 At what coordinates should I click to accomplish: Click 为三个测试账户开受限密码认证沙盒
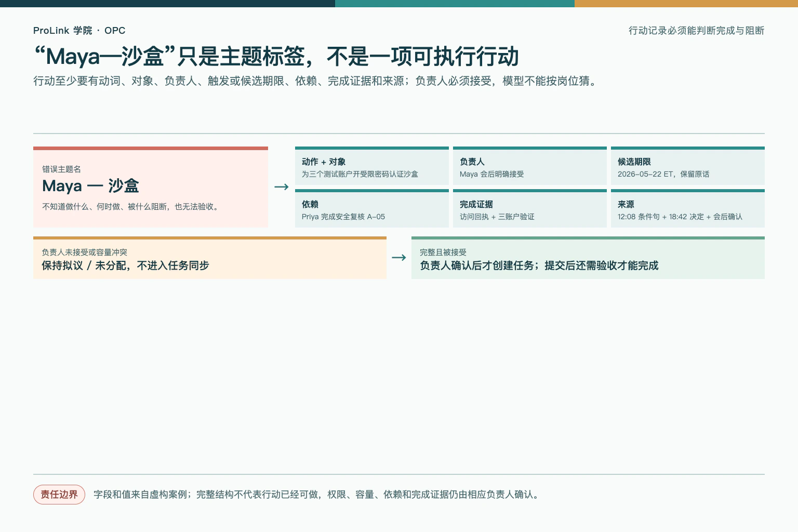[360, 174]
